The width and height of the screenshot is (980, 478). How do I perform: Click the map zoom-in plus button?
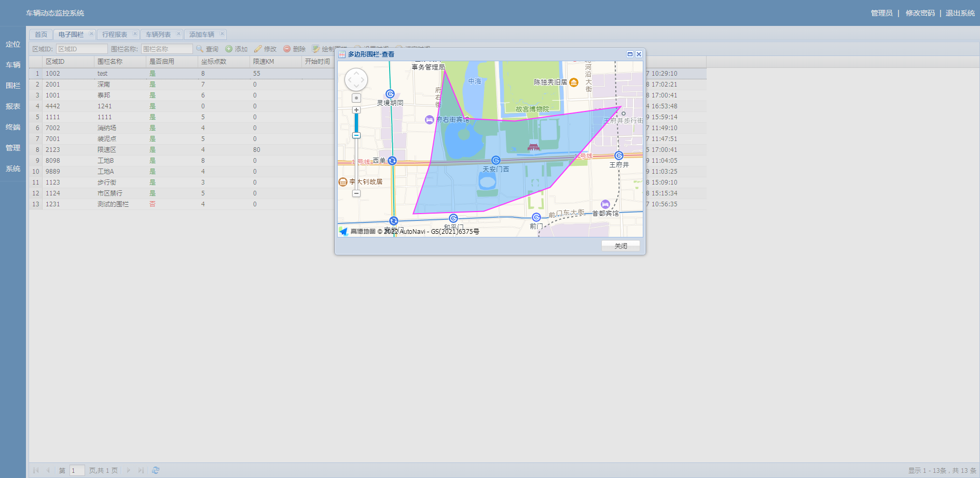click(356, 110)
